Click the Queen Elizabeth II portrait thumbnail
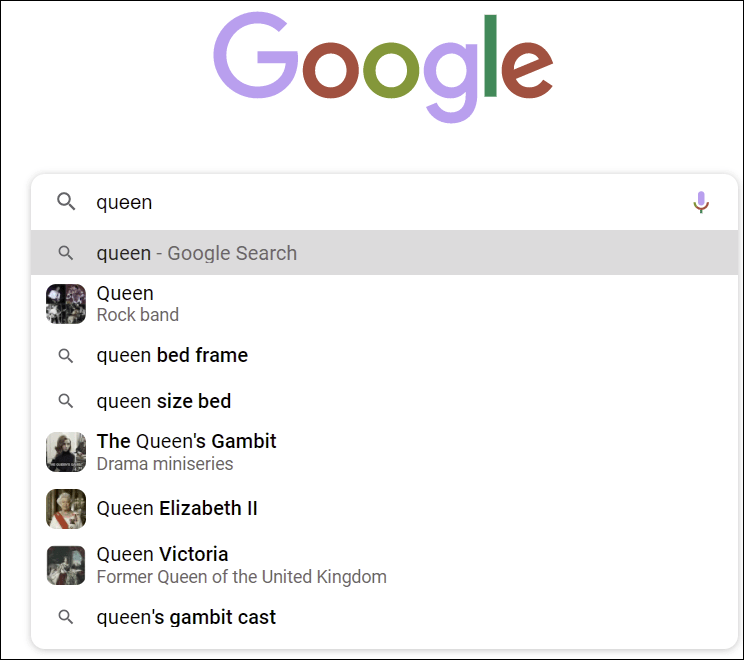The width and height of the screenshot is (744, 660). (x=66, y=509)
